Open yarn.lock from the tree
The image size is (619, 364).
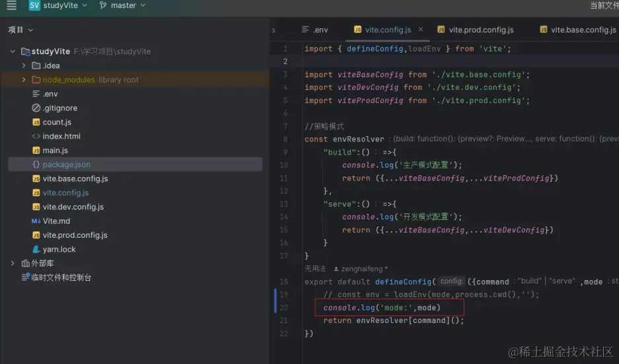click(x=59, y=249)
